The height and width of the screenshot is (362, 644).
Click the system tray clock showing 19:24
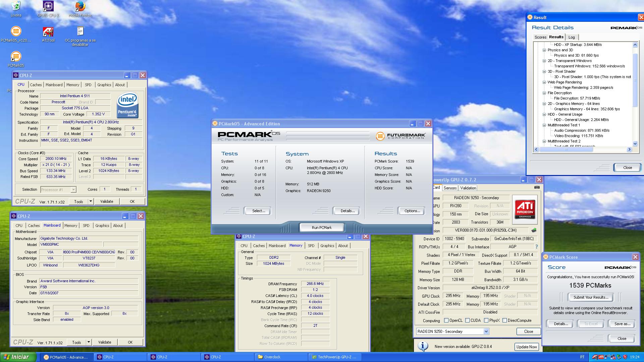635,357
